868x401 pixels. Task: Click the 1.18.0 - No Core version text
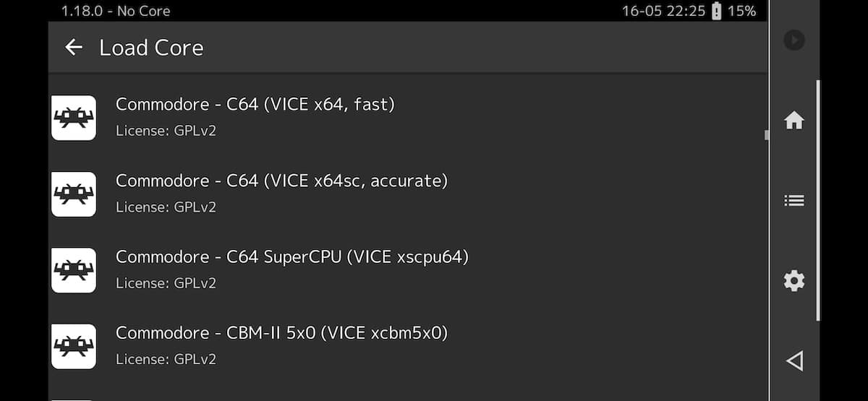[x=116, y=11]
